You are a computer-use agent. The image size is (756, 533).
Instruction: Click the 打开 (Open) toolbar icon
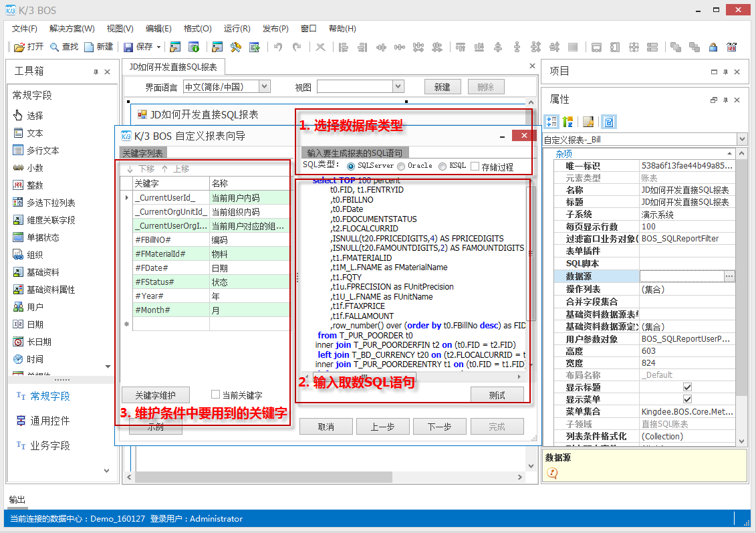(19, 47)
